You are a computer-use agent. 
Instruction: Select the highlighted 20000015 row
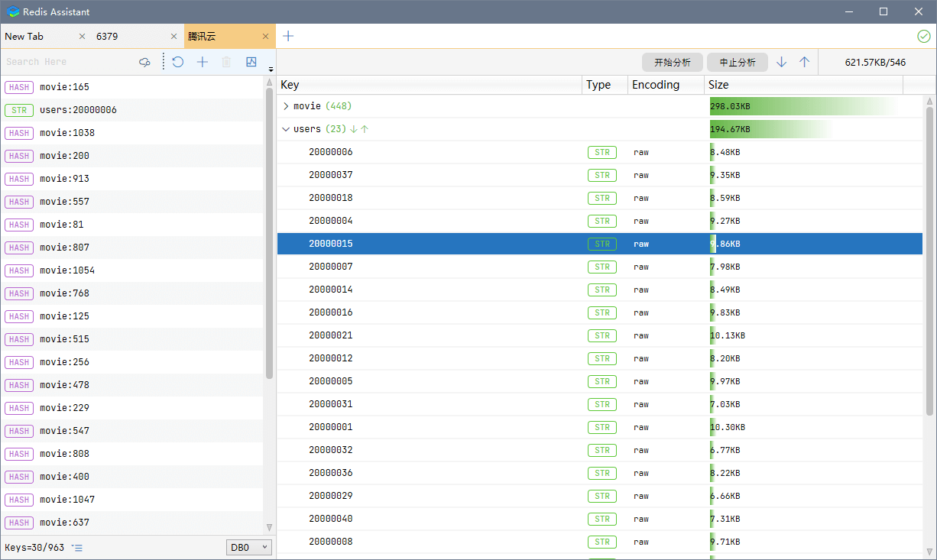[x=600, y=244]
